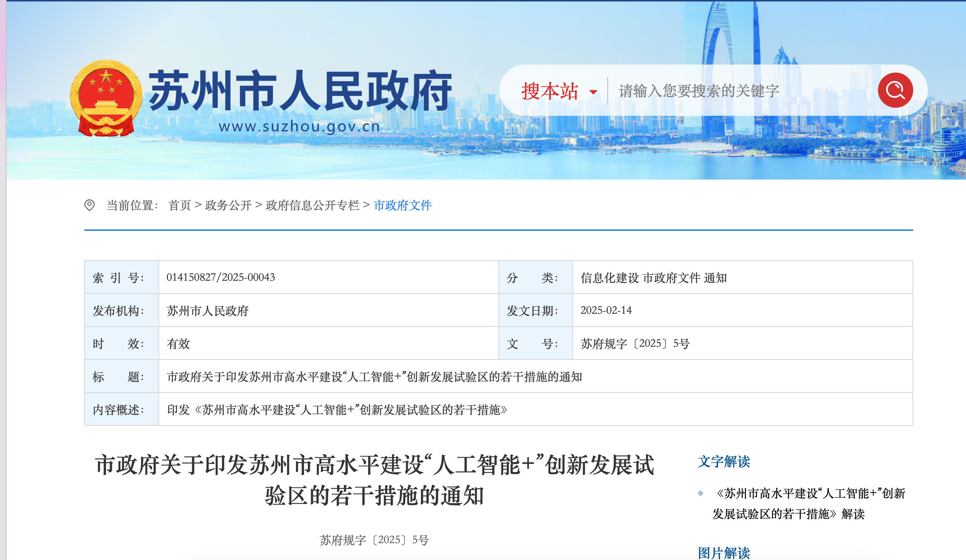Click the 发文日期 value 2025-02-14
This screenshot has width=966, height=560.
(608, 311)
